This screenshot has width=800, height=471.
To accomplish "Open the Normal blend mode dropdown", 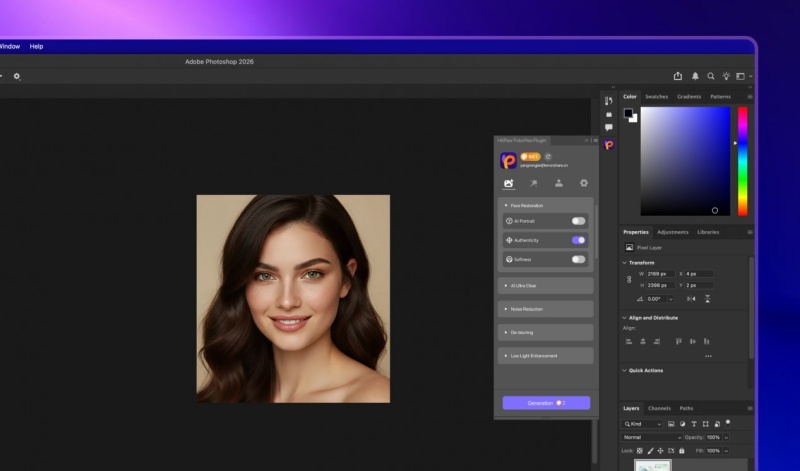I will coord(648,437).
